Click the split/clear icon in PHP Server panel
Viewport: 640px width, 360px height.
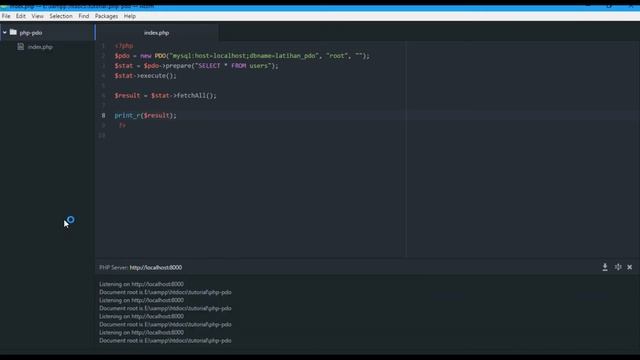coord(618,267)
